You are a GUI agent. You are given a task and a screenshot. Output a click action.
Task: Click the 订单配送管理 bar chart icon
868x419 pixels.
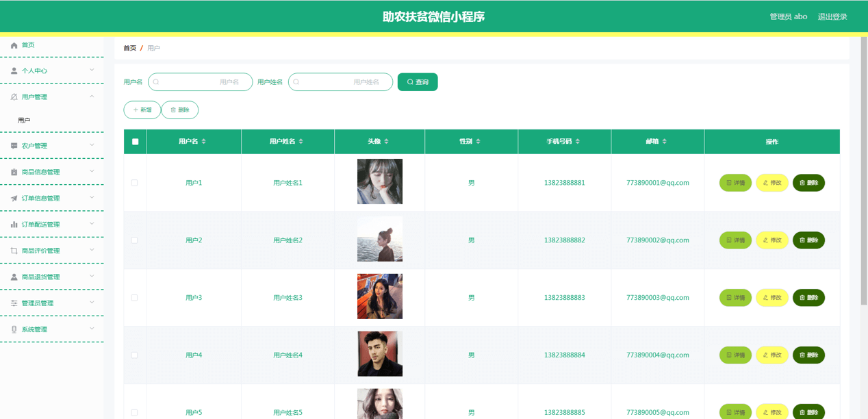tap(14, 225)
